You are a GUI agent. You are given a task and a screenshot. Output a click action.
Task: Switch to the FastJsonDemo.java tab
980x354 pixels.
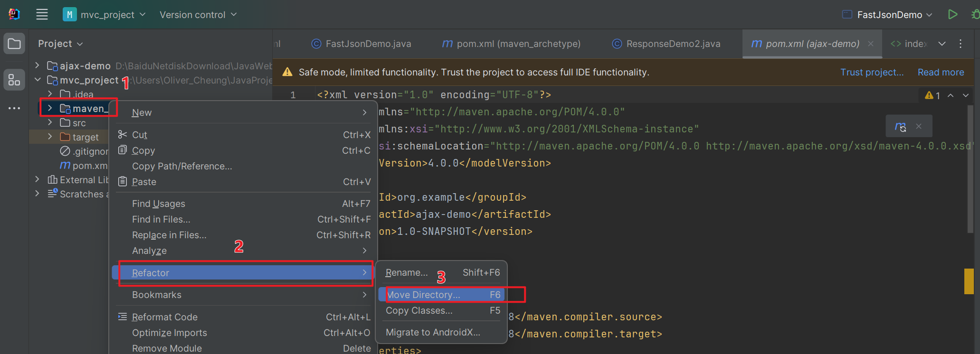pyautogui.click(x=361, y=44)
